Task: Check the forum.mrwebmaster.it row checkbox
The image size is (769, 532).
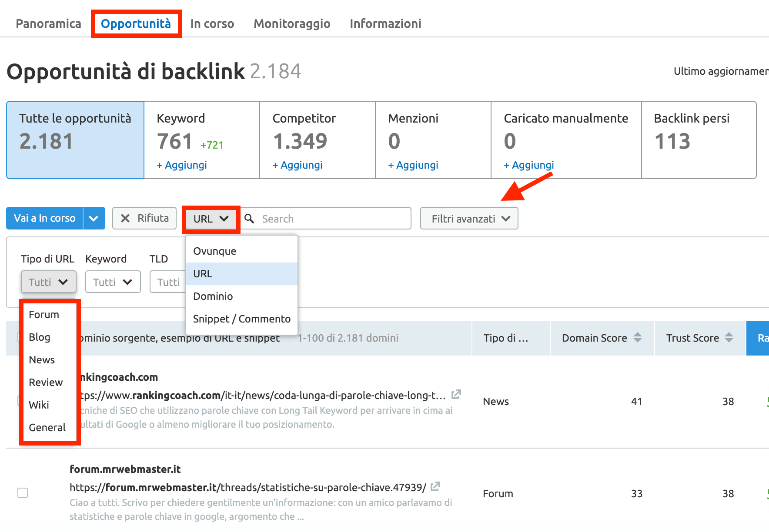Action: tap(22, 493)
